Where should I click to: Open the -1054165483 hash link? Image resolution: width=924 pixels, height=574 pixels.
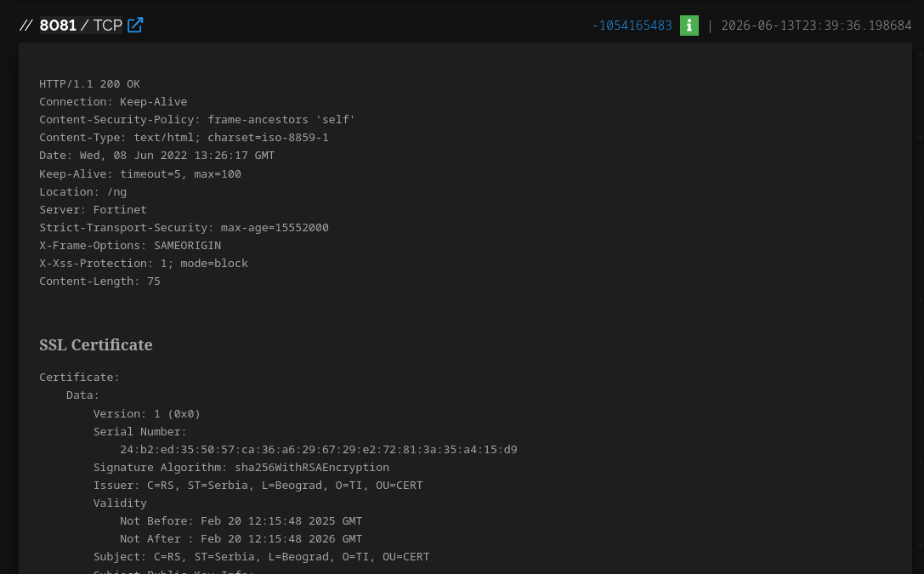(x=632, y=26)
